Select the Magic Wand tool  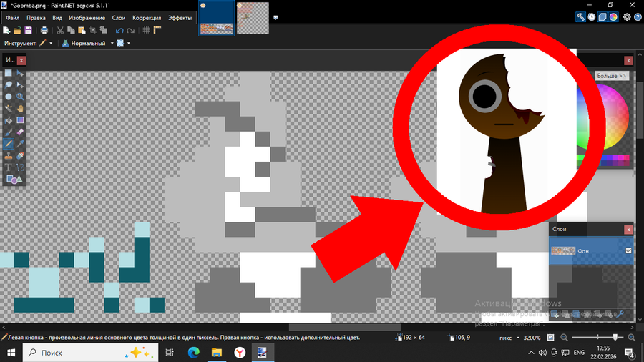[8, 109]
